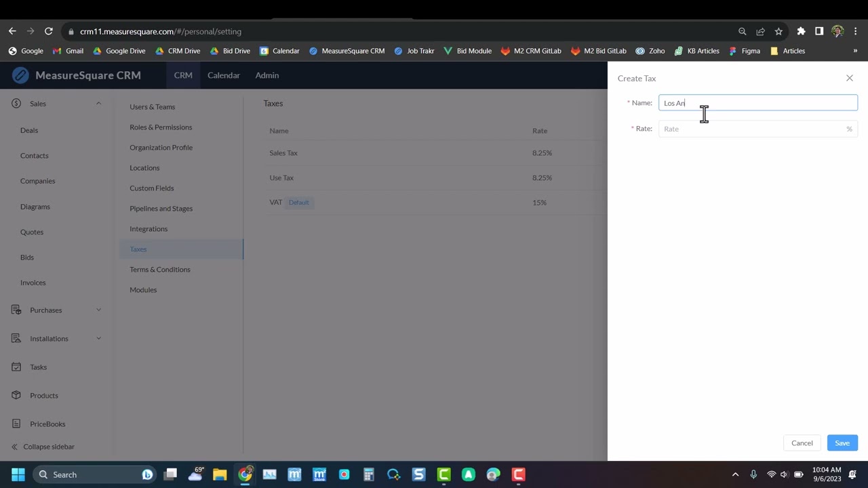
Task: Open the M2 CRM GitLab bookmark
Action: click(531, 51)
